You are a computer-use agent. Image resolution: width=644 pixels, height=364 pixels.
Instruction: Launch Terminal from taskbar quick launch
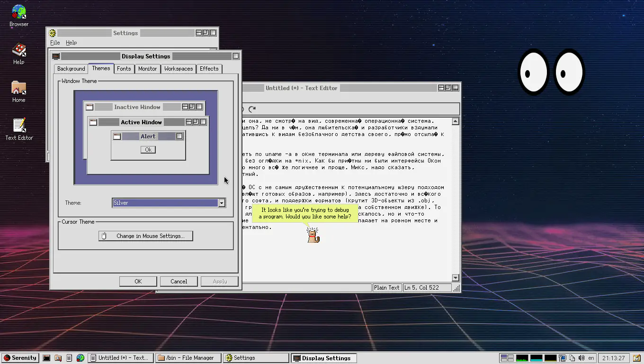(x=46, y=358)
